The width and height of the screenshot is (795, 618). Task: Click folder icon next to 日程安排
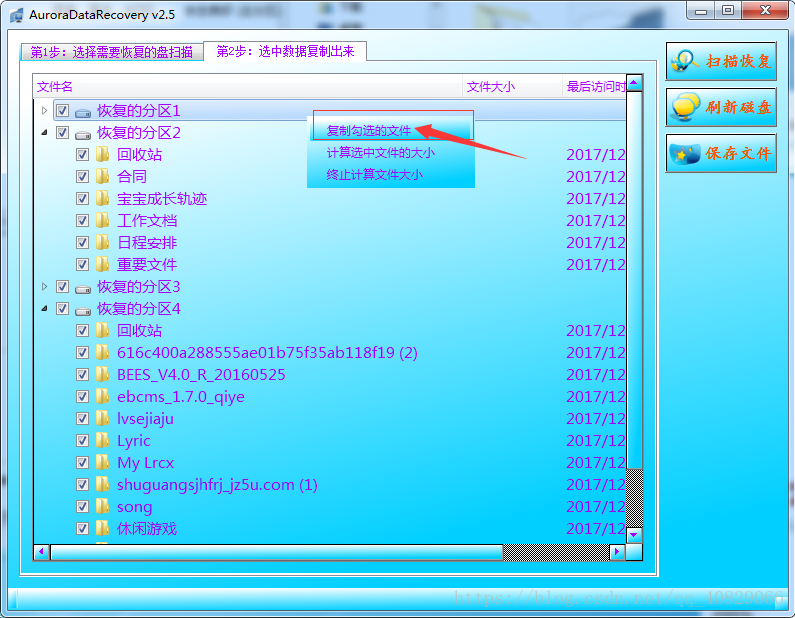tap(103, 242)
